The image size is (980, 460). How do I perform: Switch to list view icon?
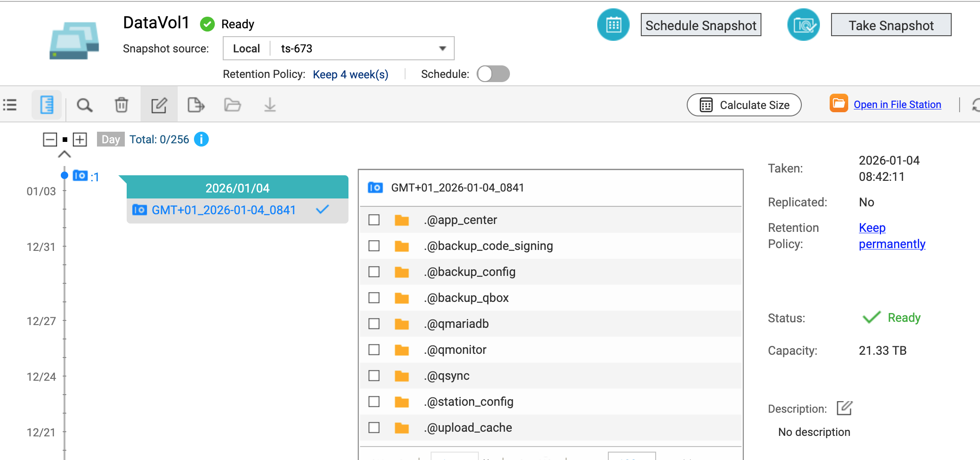10,105
